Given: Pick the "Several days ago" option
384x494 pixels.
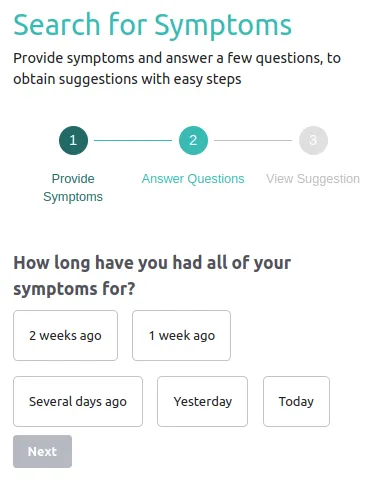Looking at the screenshot, I should [78, 401].
